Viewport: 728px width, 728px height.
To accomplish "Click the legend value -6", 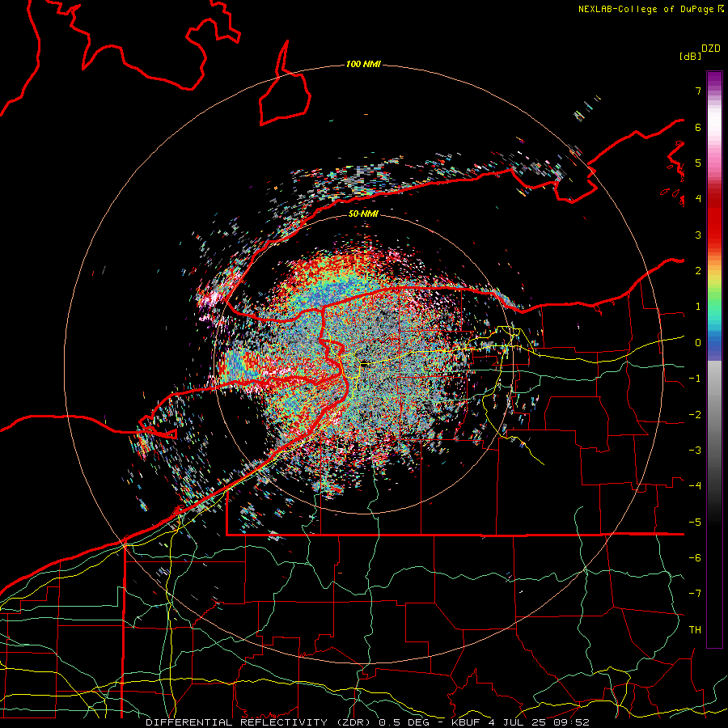I will tap(695, 558).
